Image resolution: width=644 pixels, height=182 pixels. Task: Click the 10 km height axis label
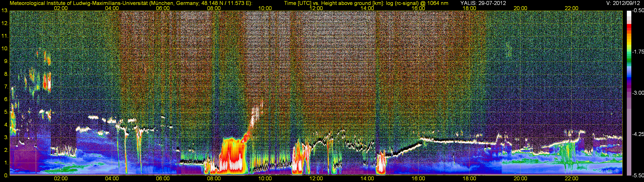tap(5, 49)
